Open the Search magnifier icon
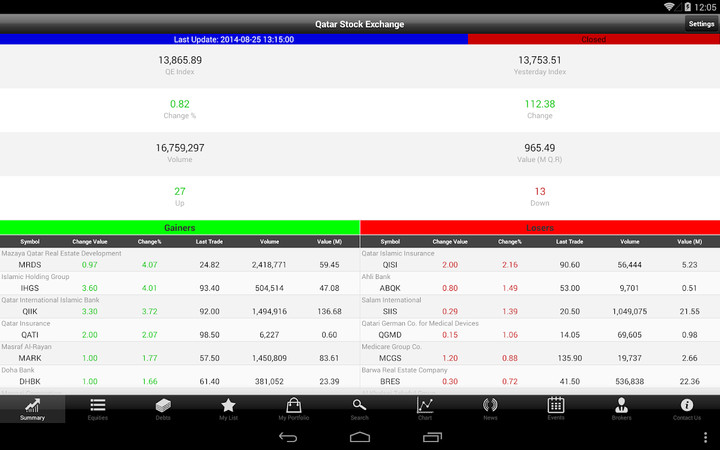The image size is (720, 450). (x=359, y=405)
